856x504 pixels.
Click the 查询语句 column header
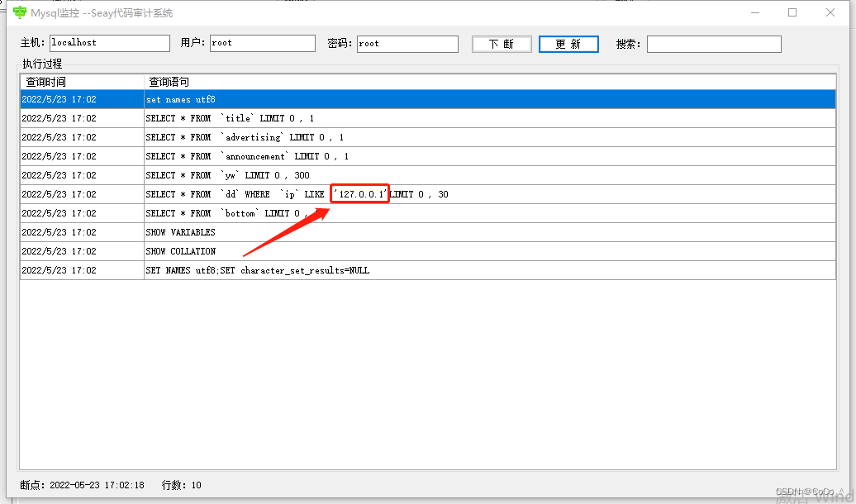pyautogui.click(x=490, y=82)
